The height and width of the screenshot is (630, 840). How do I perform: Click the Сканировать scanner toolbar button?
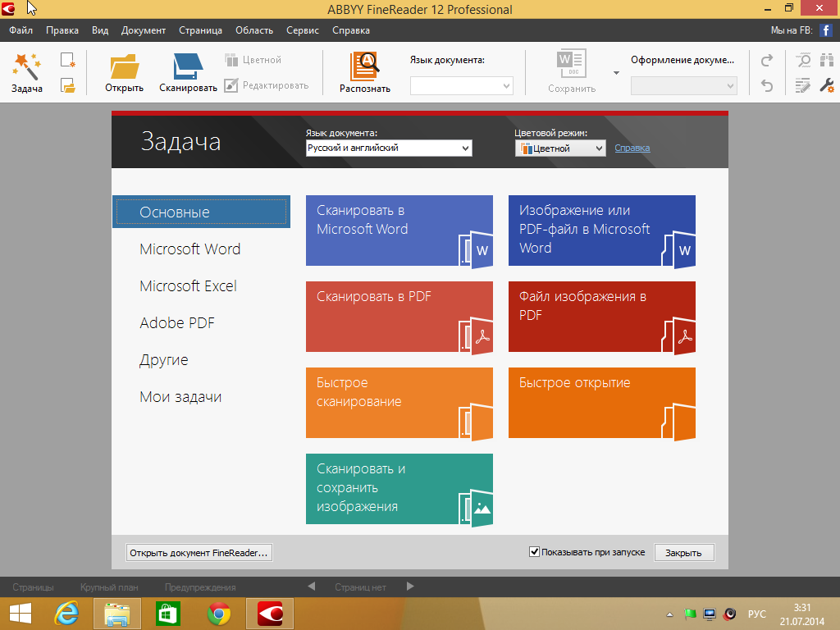188,73
